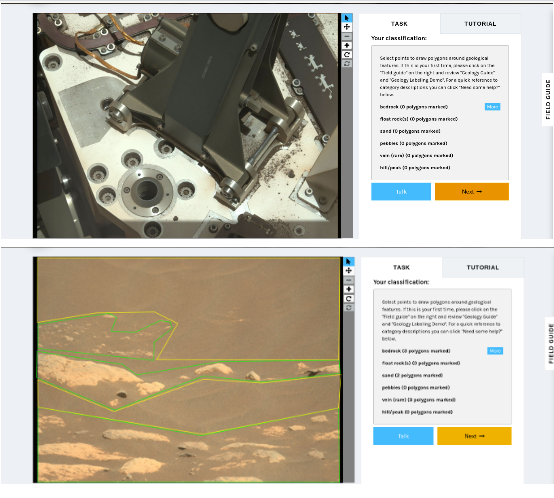Screen dimensions: 554x498
Task: Click the blue Talk button in bottom panel
Action: coord(403,436)
